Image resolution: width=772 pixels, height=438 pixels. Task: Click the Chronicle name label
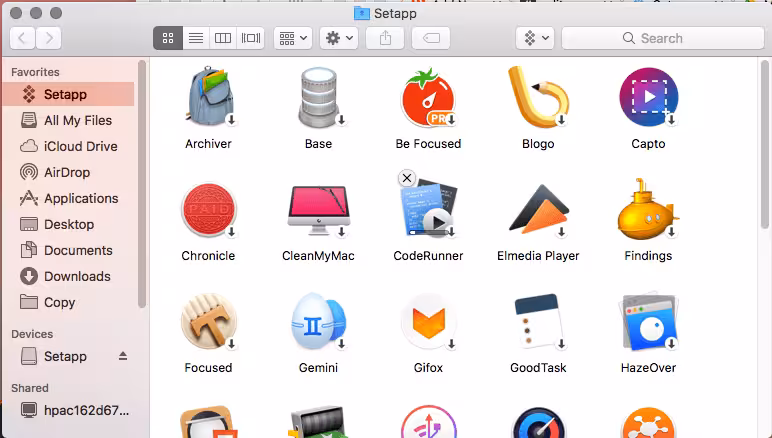point(208,256)
